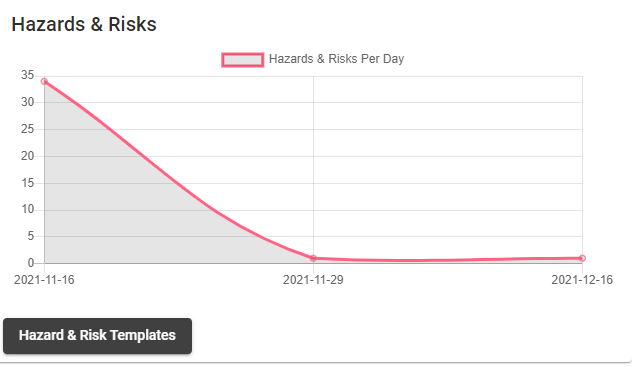Click the 15 y-axis tick label

pyautogui.click(x=27, y=183)
